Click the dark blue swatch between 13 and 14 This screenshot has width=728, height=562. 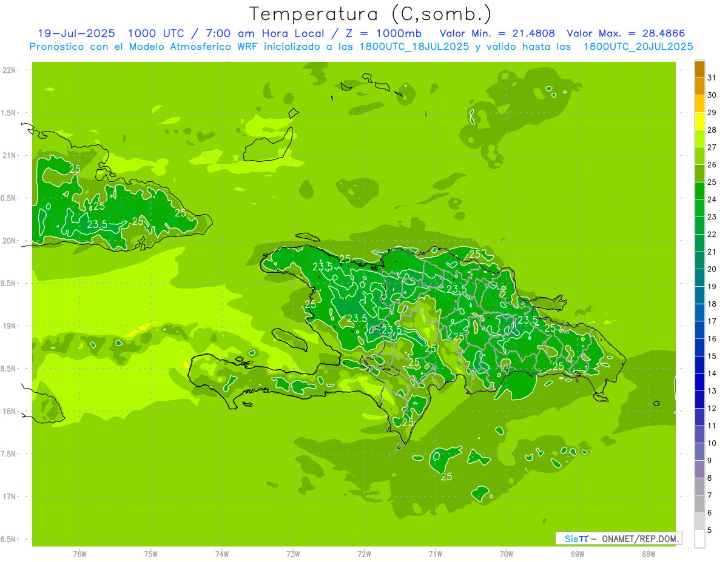(699, 383)
